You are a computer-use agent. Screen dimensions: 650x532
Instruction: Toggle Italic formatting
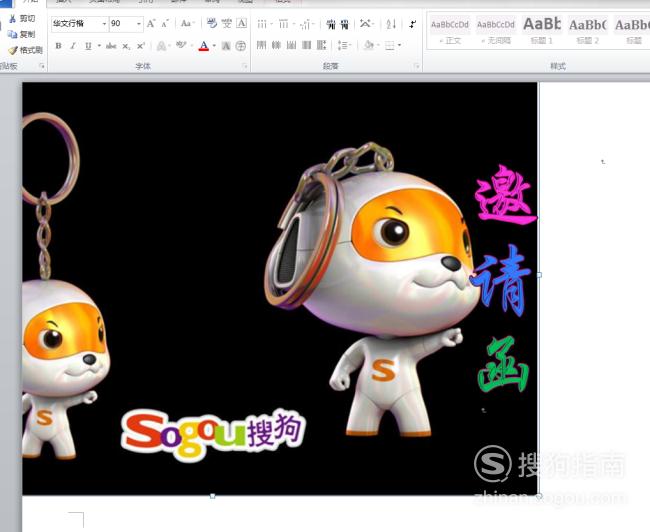click(73, 46)
